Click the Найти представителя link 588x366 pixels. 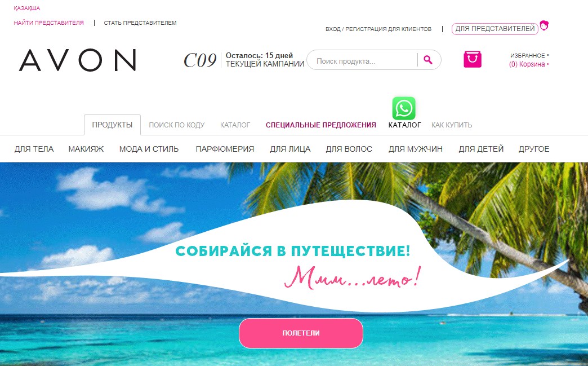click(x=49, y=23)
